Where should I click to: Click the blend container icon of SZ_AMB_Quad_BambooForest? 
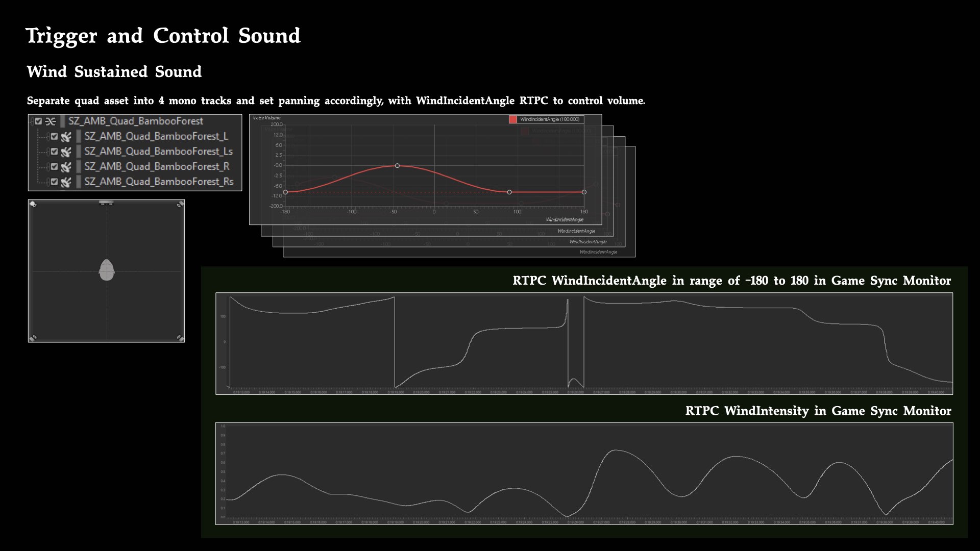tap(50, 121)
